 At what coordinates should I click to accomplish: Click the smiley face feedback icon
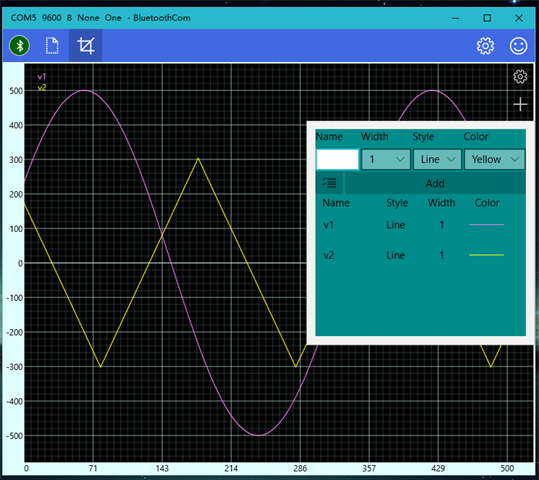518,46
